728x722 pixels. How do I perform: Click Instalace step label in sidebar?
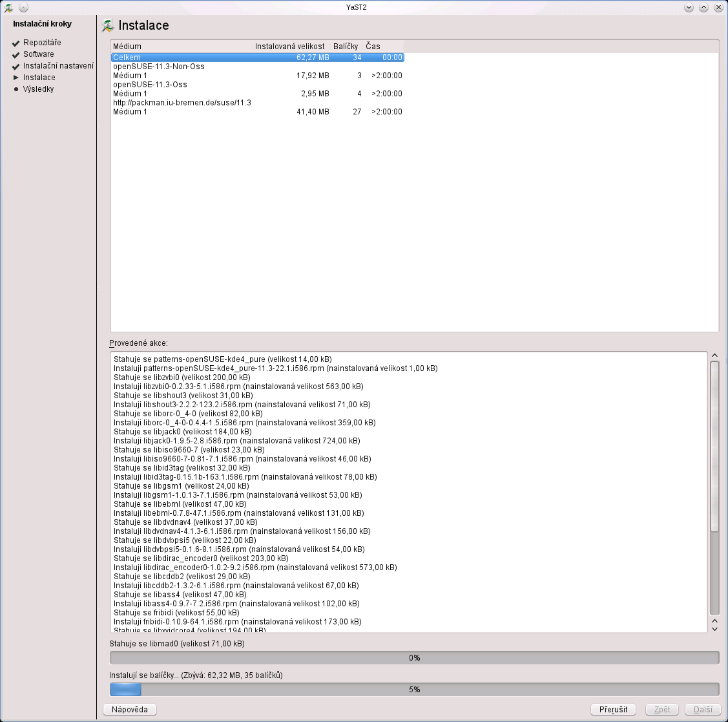tap(39, 78)
